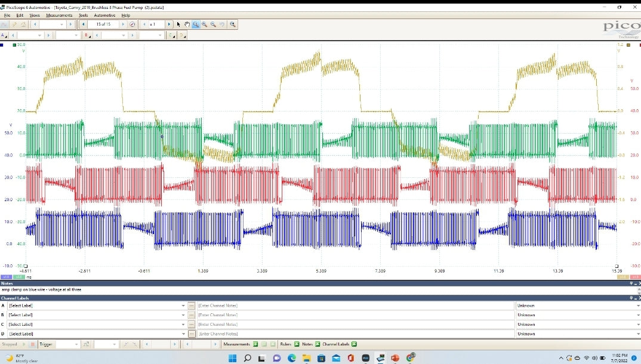Viewport: 641px width, 364px height.
Task: Expand Channel B Unknown status dropdown
Action: point(638,315)
